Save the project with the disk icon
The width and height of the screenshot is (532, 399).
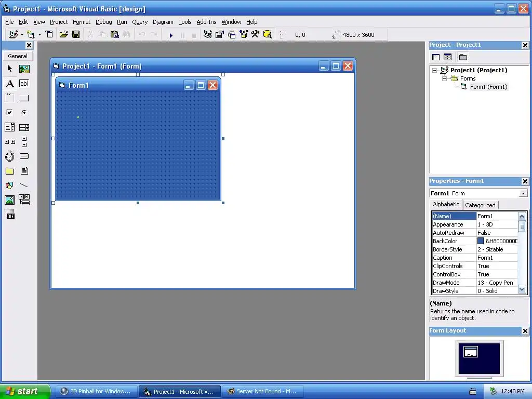pyautogui.click(x=76, y=34)
